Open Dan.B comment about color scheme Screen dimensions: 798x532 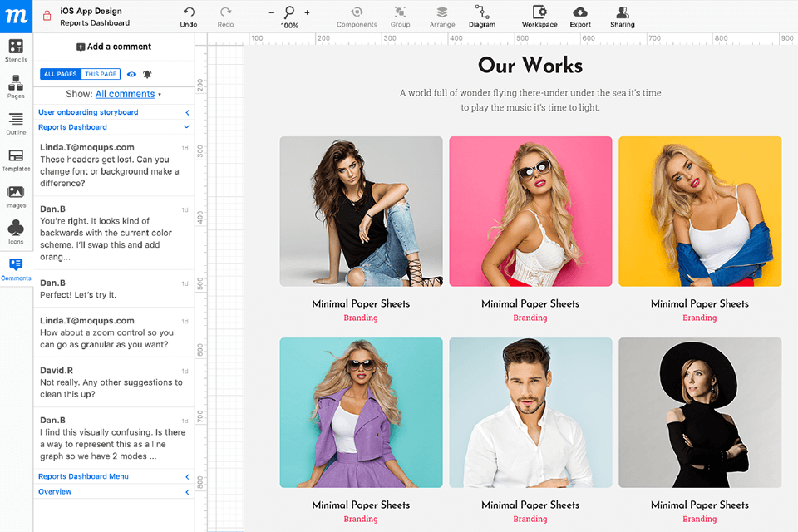[x=114, y=233]
